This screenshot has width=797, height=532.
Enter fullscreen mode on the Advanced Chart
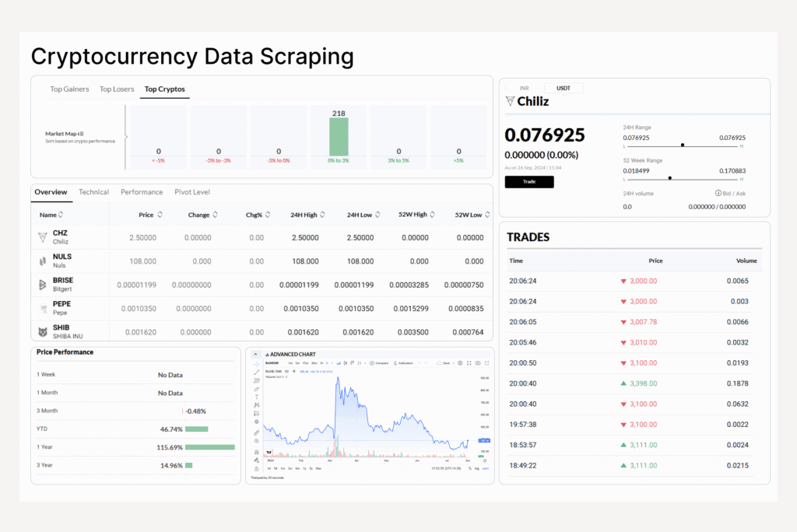[469, 363]
